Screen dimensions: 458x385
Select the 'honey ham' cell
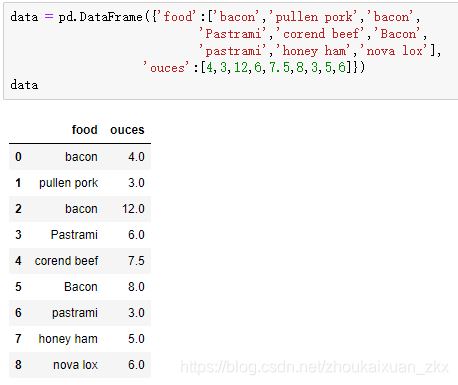(x=68, y=339)
